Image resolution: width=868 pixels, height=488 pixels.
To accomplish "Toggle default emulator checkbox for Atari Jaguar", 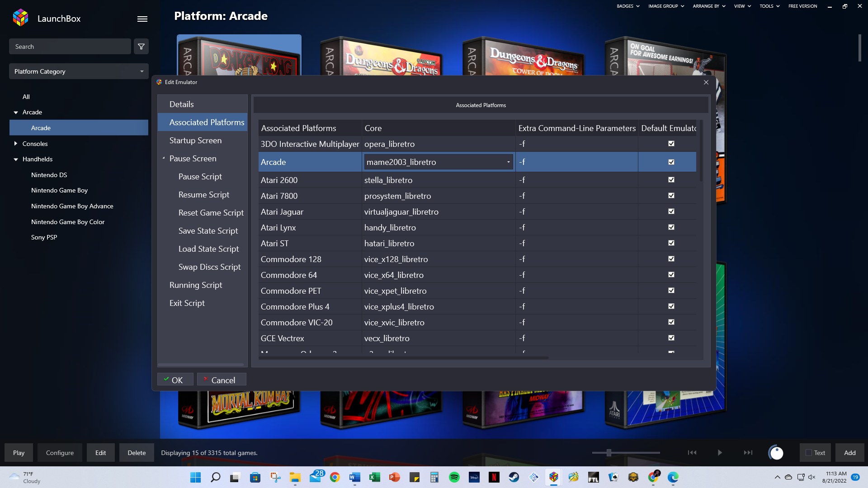I will coord(671,211).
